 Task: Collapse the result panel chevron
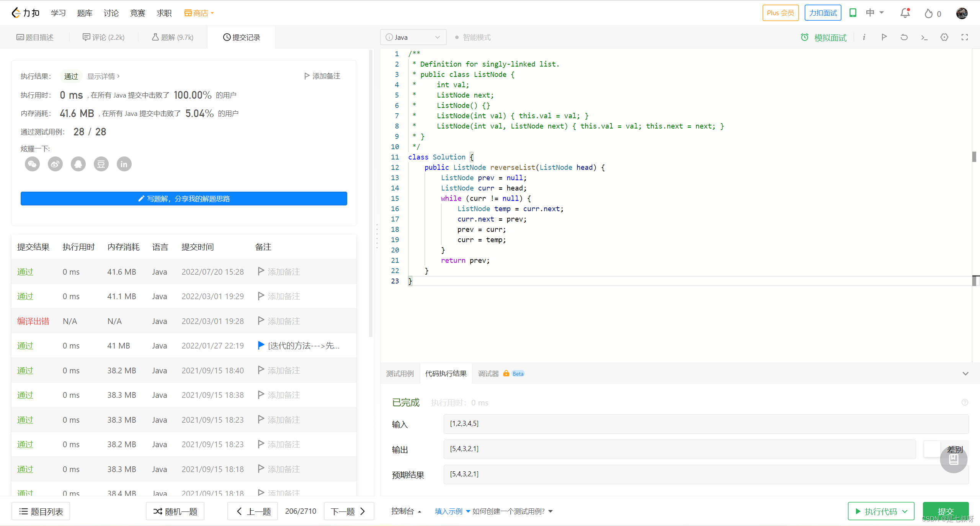(x=965, y=374)
